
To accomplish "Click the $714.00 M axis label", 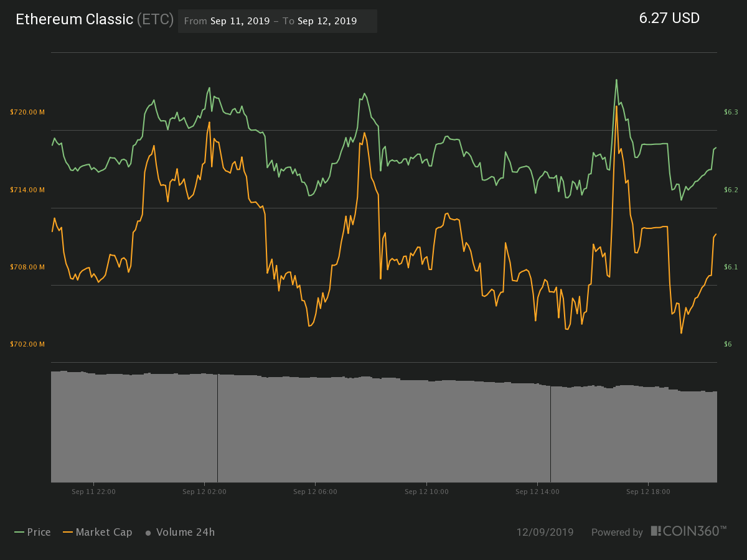I will [x=28, y=190].
